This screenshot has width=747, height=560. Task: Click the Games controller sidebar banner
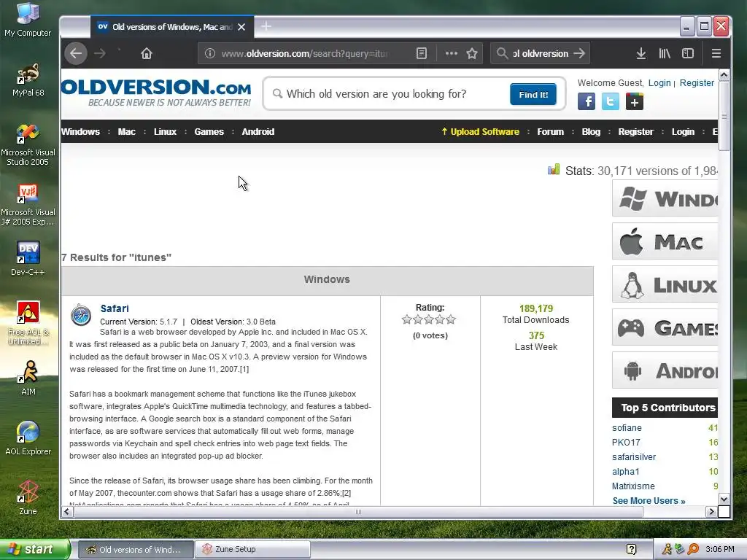pyautogui.click(x=665, y=327)
